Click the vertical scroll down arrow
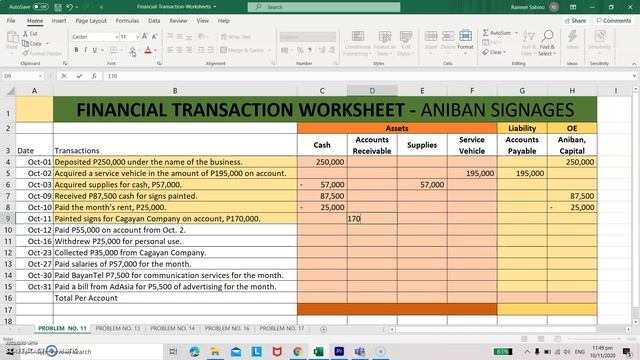The width and height of the screenshot is (640, 360). 636,321
